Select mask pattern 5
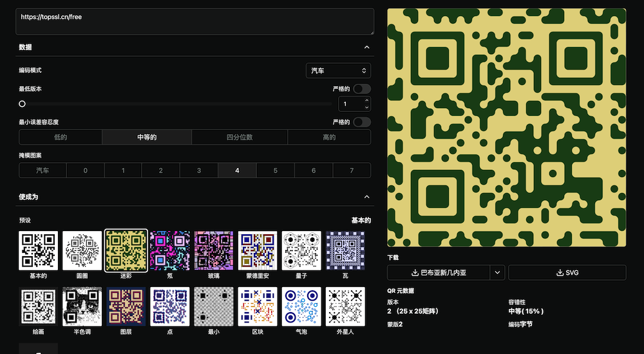 (x=275, y=171)
